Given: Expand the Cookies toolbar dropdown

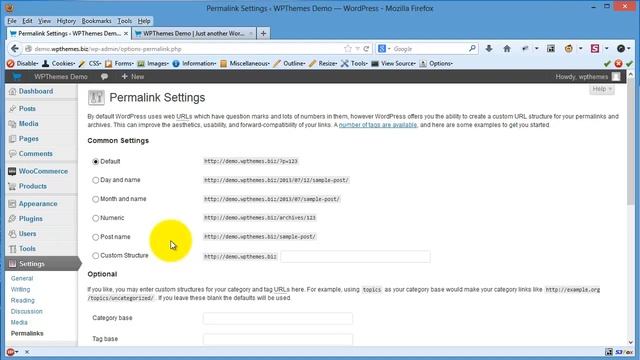Looking at the screenshot, I should click(59, 63).
